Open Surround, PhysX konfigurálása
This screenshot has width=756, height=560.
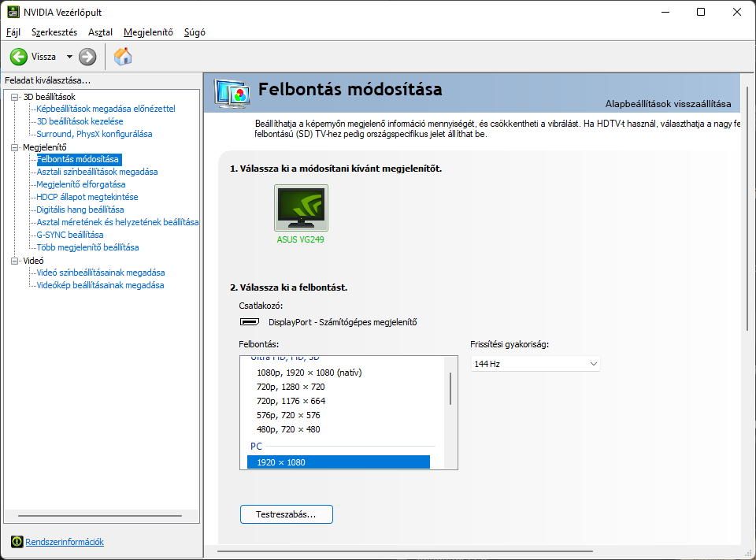94,134
